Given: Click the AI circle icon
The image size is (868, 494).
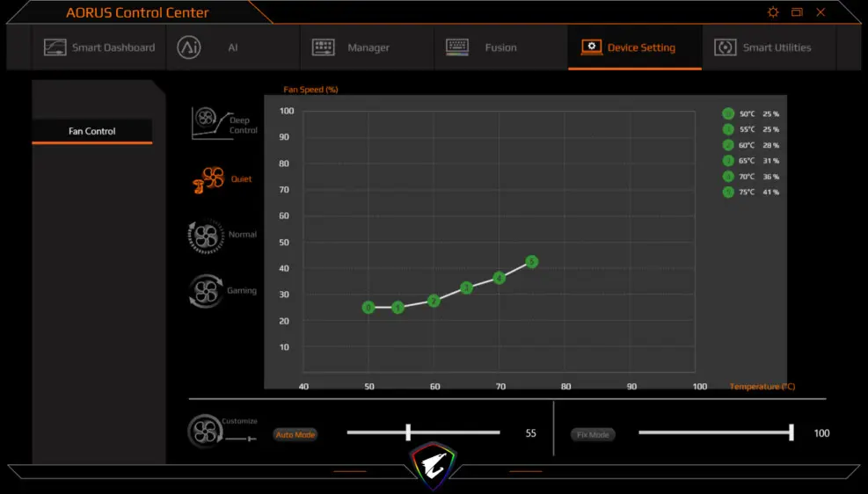Looking at the screenshot, I should coord(189,47).
